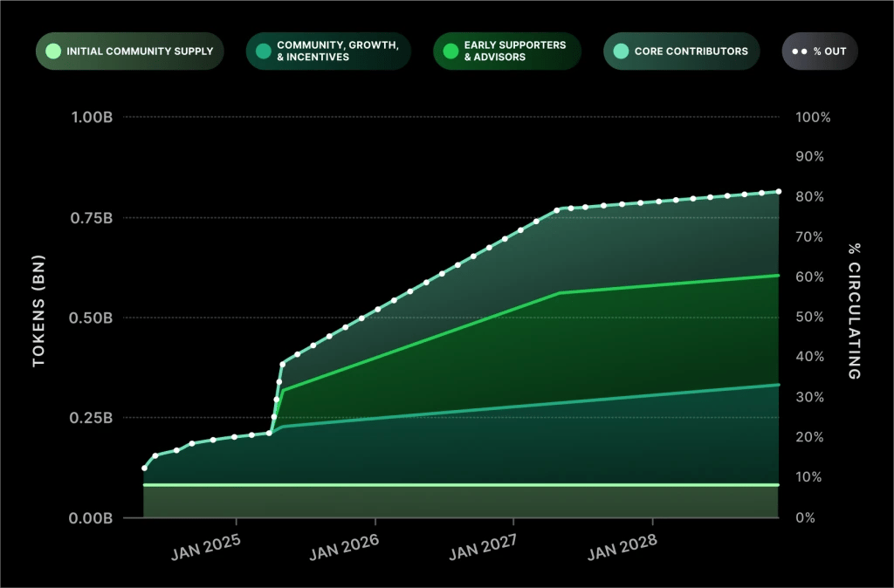
Task: Select the Core Contributors legend circle
Action: coord(620,51)
